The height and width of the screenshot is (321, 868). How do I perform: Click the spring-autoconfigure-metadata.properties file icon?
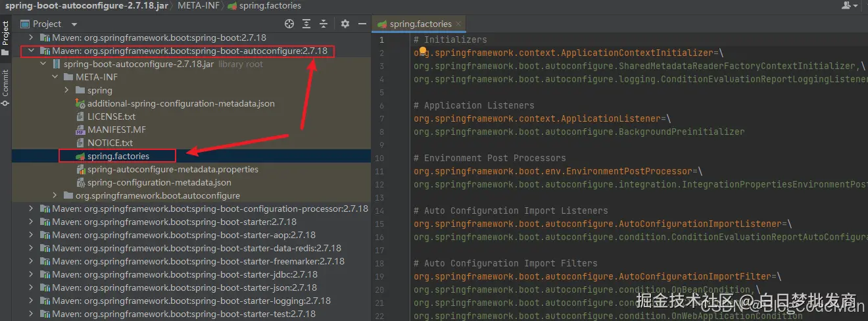(x=80, y=170)
